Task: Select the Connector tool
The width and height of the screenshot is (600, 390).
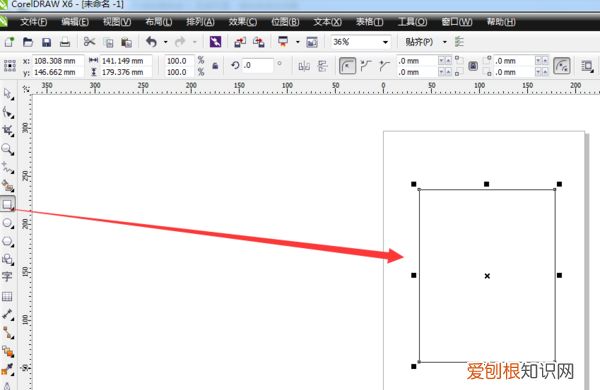Action: (8, 333)
